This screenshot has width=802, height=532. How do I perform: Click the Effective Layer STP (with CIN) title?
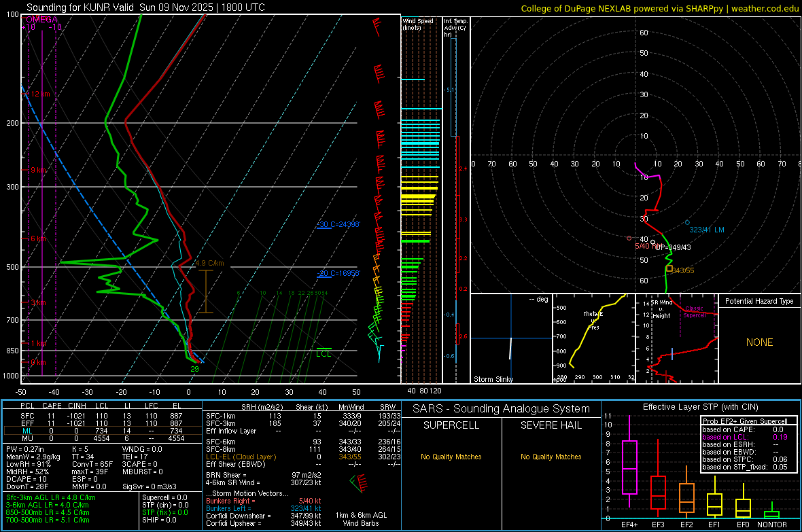click(700, 407)
